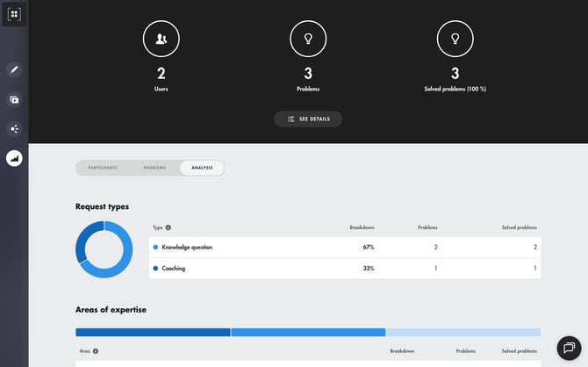Click the Problems lightbulb icon
Screen dimensions: 588x367
[x=308, y=39]
